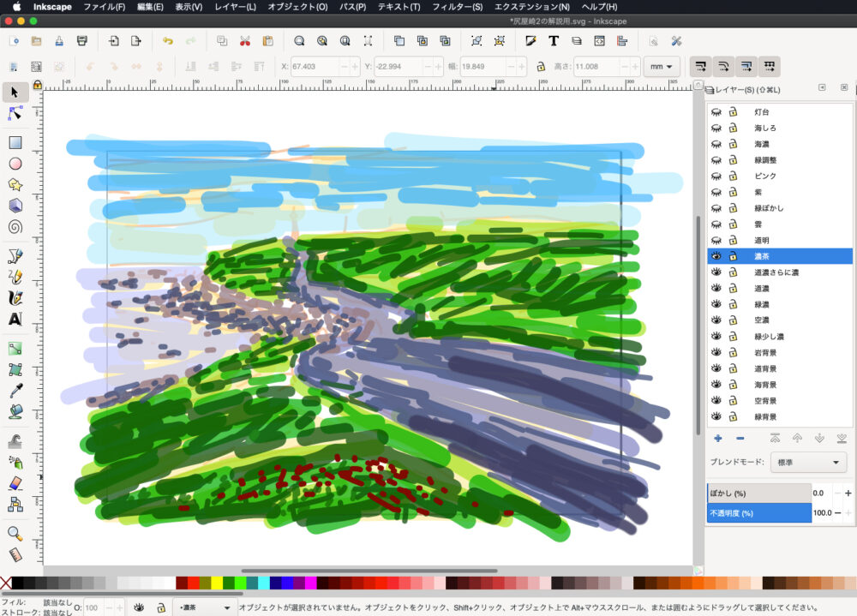Hide the 濃茶 layer with eye icon
The image size is (857, 616).
[716, 256]
